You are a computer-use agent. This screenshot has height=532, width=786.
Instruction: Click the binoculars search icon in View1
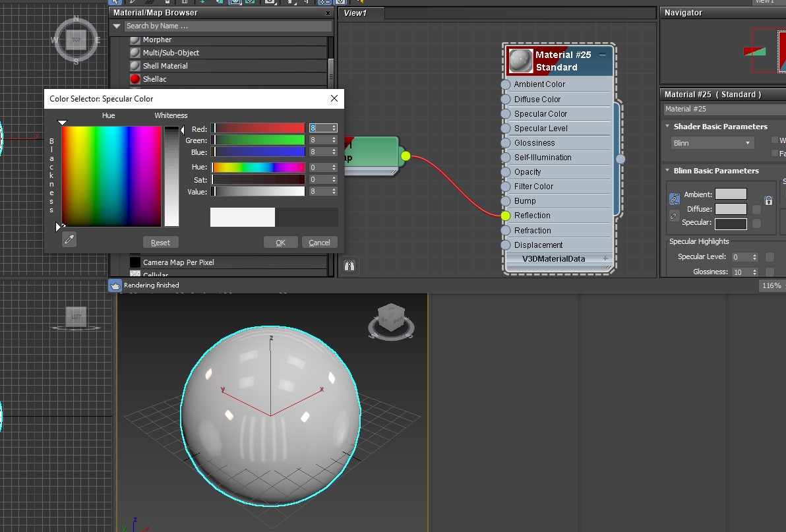tap(349, 266)
